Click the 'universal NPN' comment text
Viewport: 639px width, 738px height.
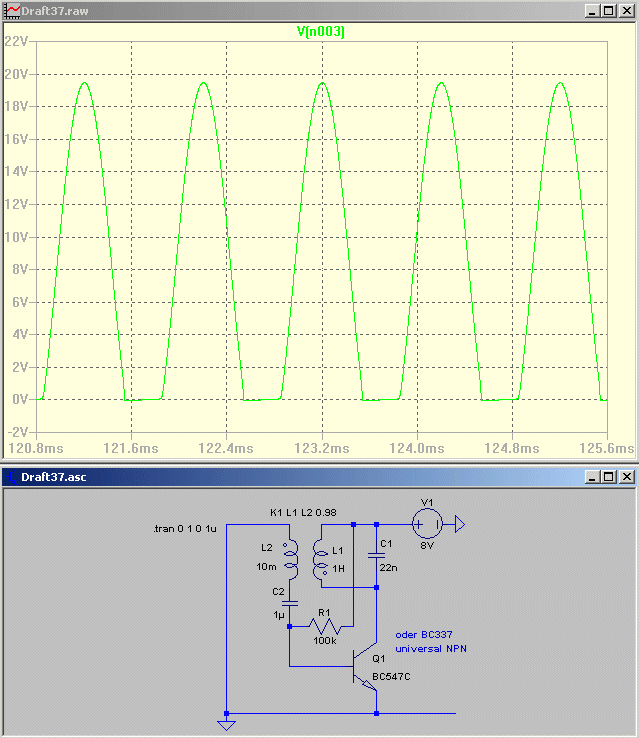point(431,649)
